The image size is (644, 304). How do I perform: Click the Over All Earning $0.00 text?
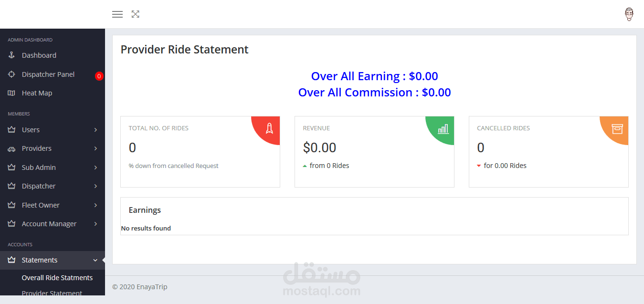click(x=375, y=76)
